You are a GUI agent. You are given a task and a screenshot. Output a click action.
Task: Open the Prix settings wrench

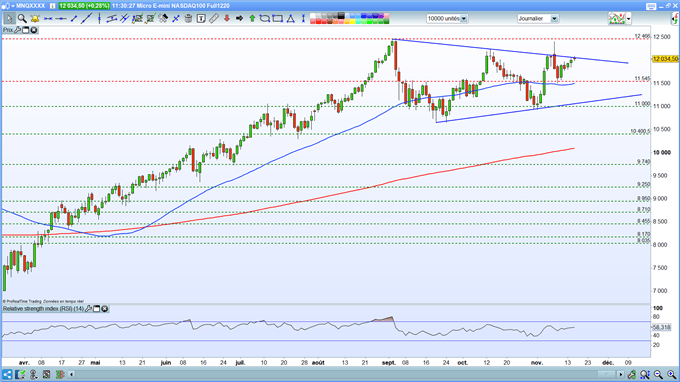point(18,30)
